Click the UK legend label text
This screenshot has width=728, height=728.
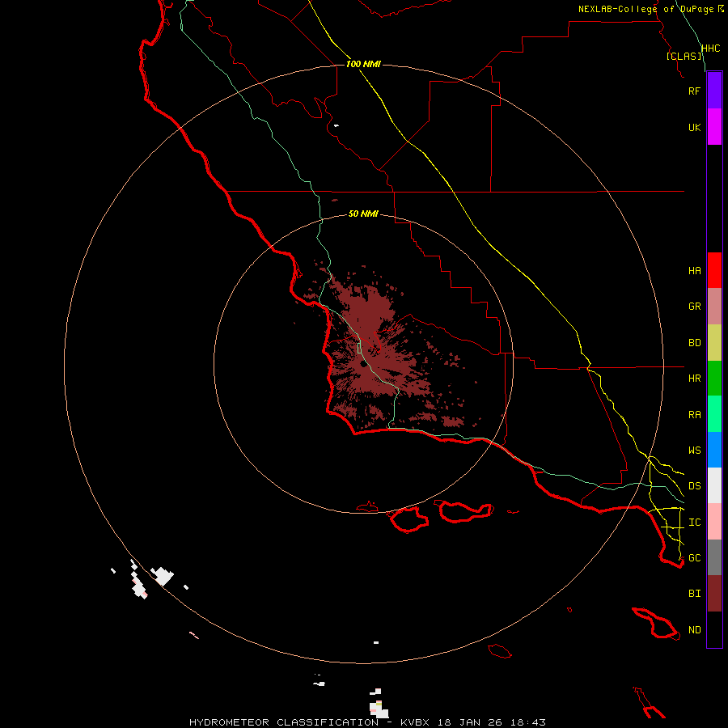coord(695,127)
